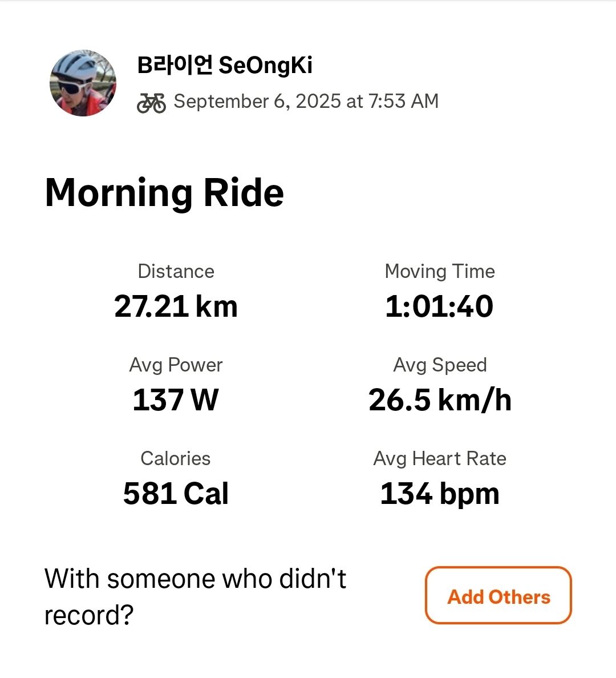The image size is (616, 678).
Task: Tap the 134 bpm heart rate value
Action: coord(440,494)
